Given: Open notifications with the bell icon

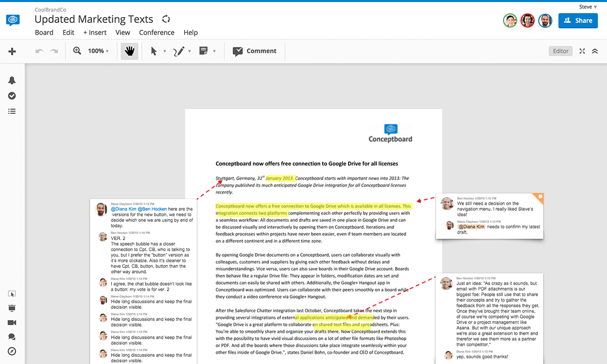Looking at the screenshot, I should (12, 80).
